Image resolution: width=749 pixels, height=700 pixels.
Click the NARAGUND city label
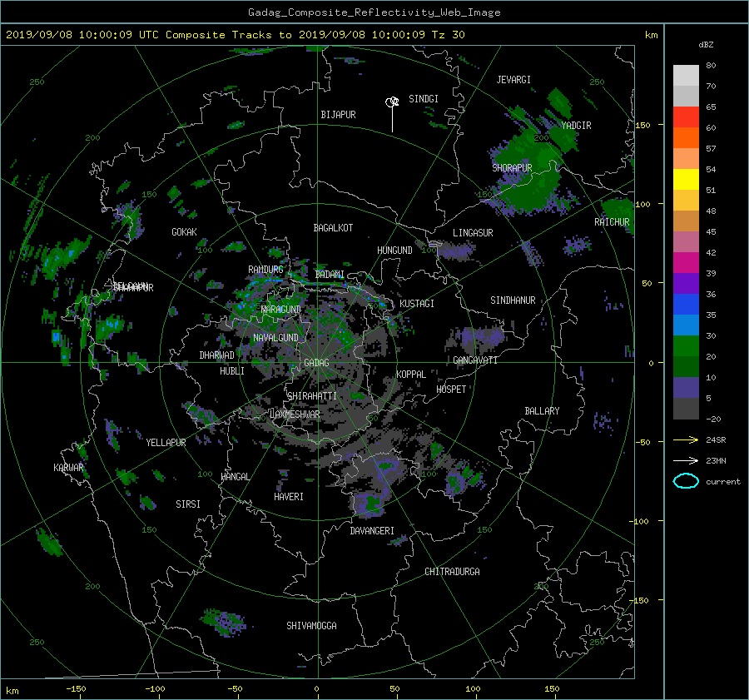tap(281, 309)
